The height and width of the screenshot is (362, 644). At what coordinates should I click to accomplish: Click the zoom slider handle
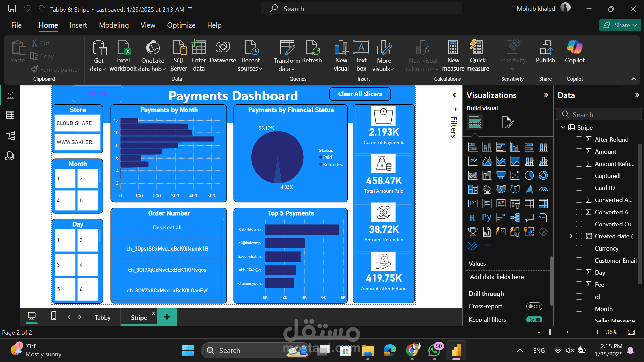point(549,332)
